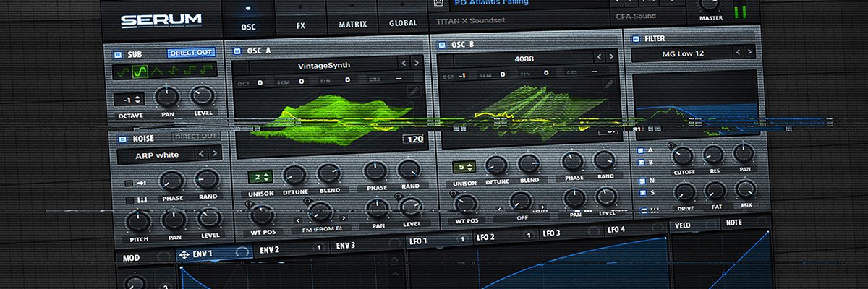Click the Noise Phase knob

click(171, 181)
